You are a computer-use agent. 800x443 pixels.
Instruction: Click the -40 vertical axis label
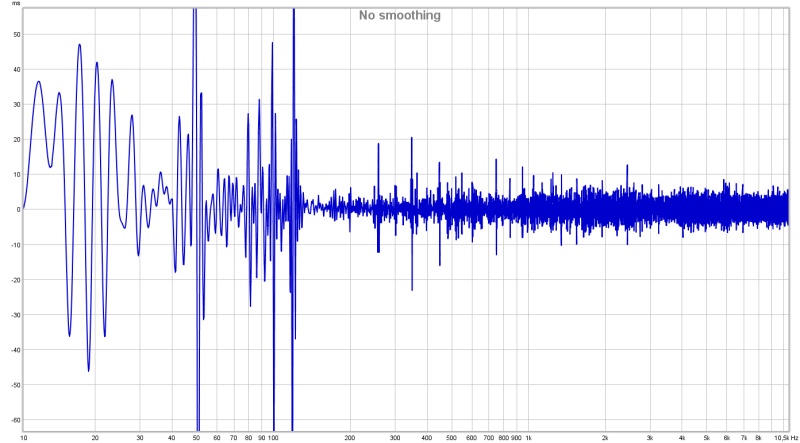pos(16,350)
